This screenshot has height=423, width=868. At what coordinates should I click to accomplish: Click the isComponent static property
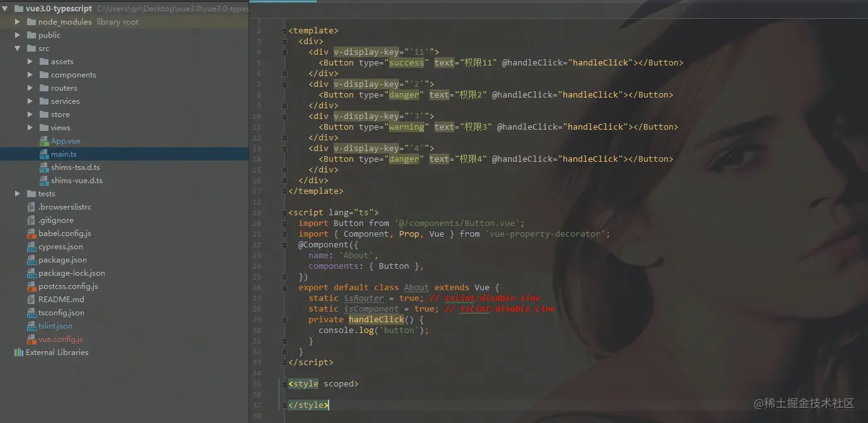coord(371,309)
